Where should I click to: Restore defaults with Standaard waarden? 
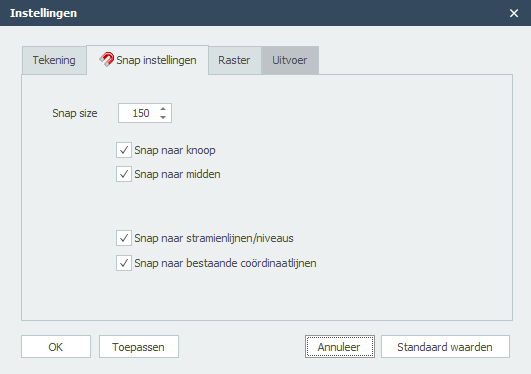pos(445,347)
